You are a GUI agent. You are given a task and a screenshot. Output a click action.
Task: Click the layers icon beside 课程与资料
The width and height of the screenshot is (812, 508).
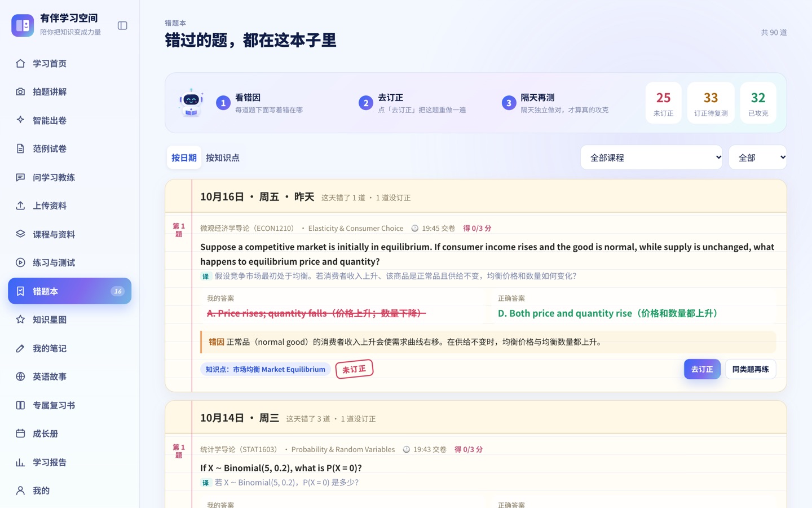click(x=20, y=234)
